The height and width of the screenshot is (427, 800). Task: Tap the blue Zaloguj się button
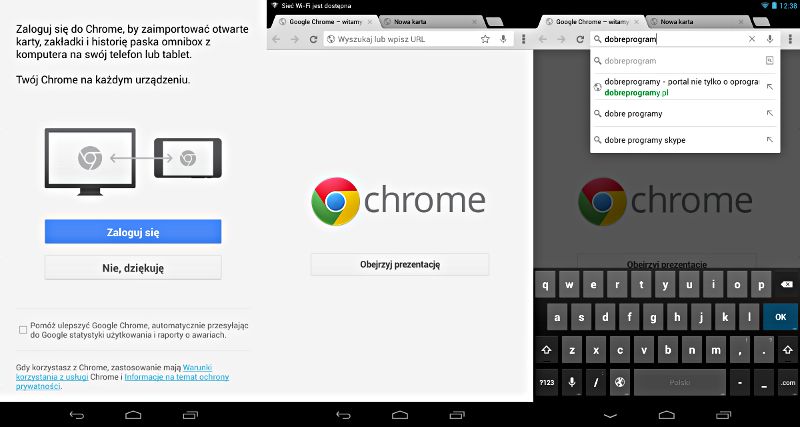tap(133, 232)
